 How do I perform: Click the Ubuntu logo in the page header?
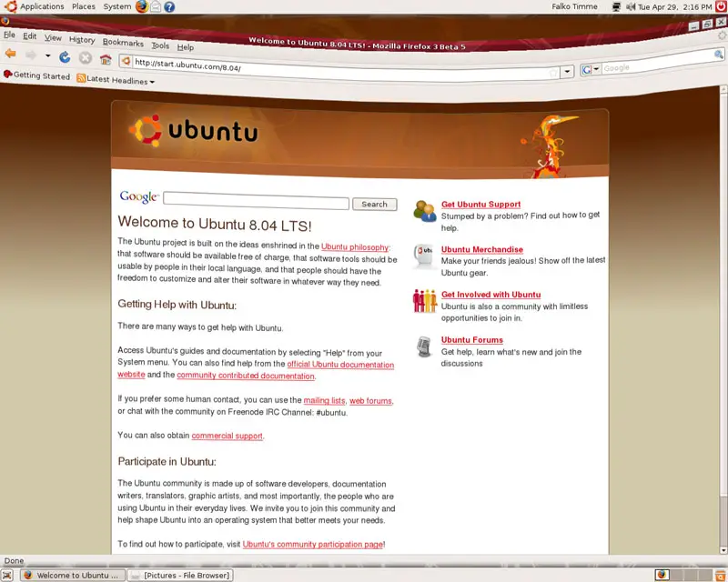pyautogui.click(x=193, y=130)
